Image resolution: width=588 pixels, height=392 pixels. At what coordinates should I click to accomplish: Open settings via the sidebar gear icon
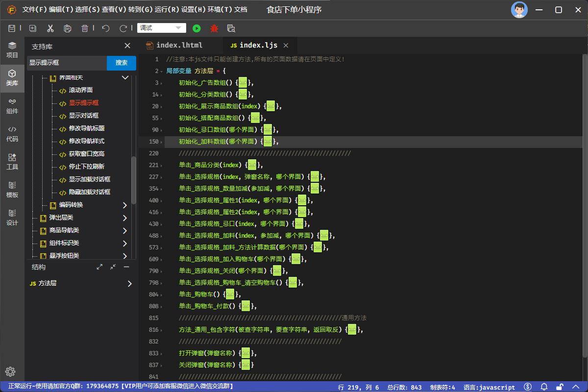[11, 371]
